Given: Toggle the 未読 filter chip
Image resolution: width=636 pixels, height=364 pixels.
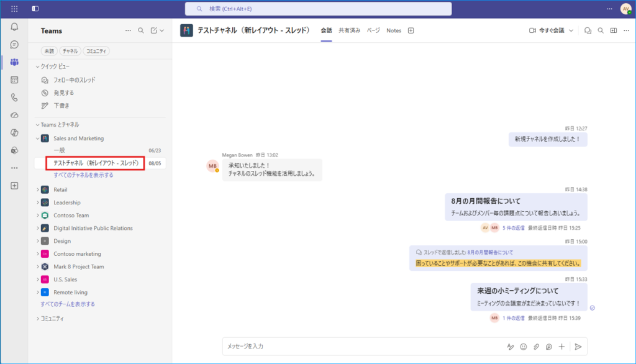Looking at the screenshot, I should [x=49, y=51].
